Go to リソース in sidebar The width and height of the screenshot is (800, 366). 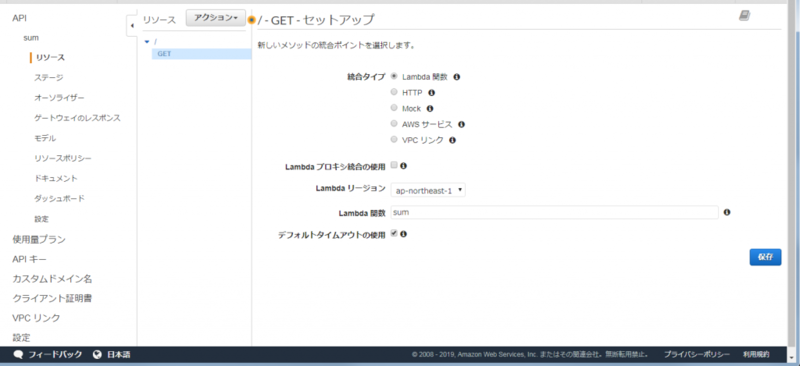point(50,58)
